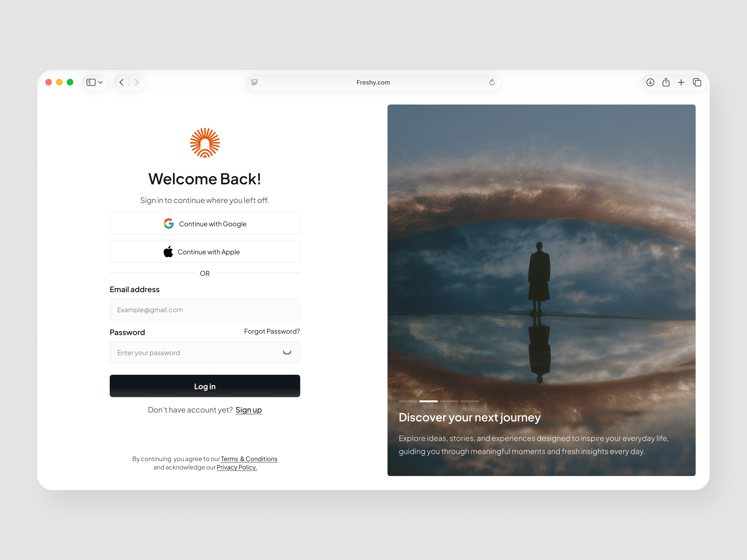Open the share icon in toolbar
The width and height of the screenshot is (747, 560).
(x=666, y=82)
